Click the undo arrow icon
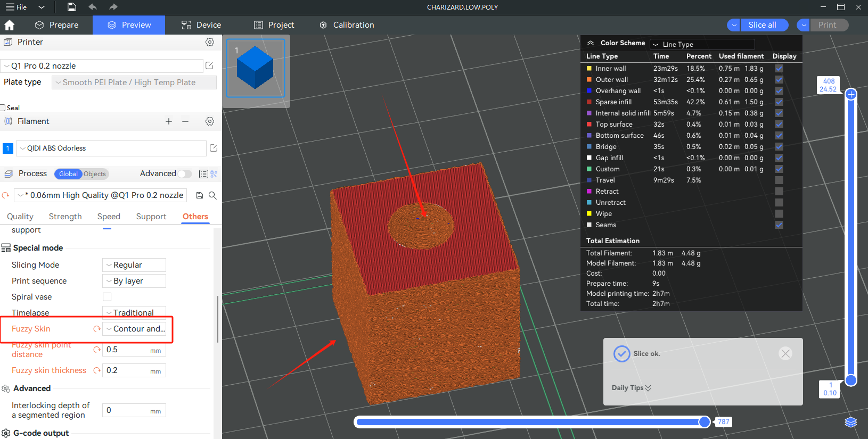 [x=93, y=7]
